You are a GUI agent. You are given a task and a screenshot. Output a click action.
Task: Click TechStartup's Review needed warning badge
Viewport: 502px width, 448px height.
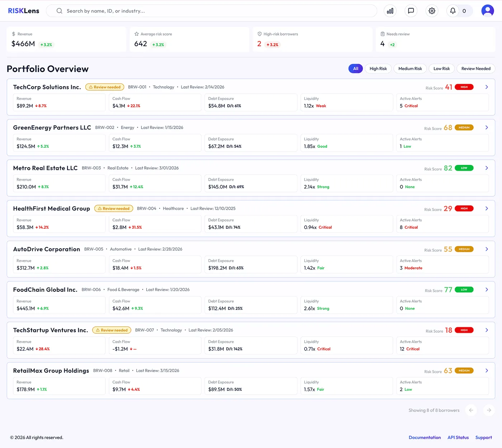point(112,330)
